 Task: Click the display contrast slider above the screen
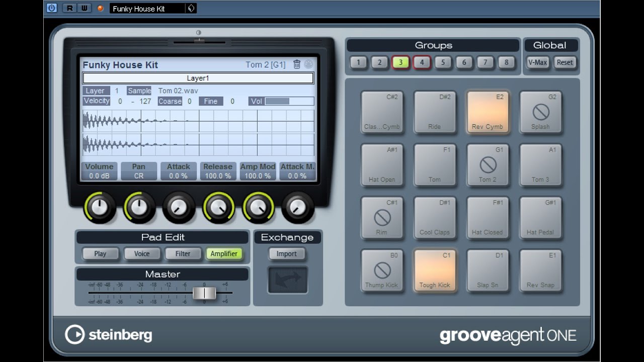(x=199, y=41)
